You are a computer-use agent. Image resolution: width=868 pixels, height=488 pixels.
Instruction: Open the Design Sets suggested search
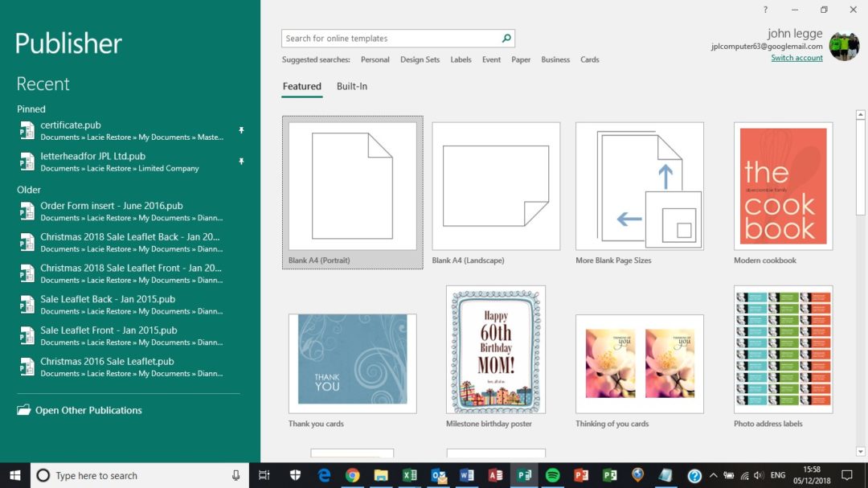[420, 59]
